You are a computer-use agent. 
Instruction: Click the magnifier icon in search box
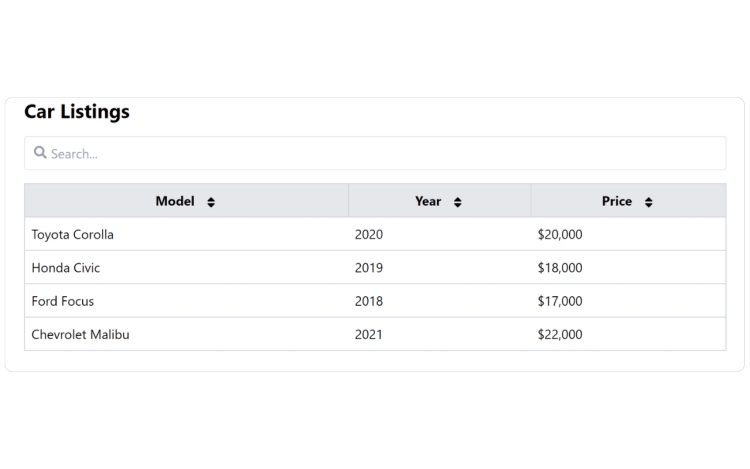click(x=40, y=153)
